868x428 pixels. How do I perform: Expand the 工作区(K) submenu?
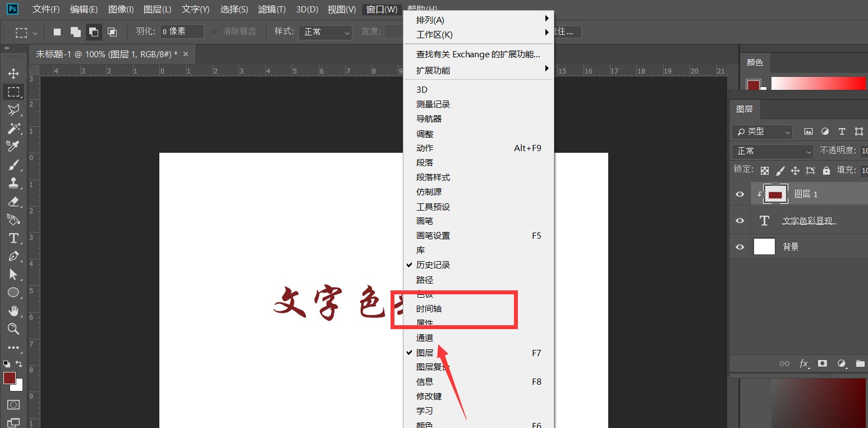[479, 35]
